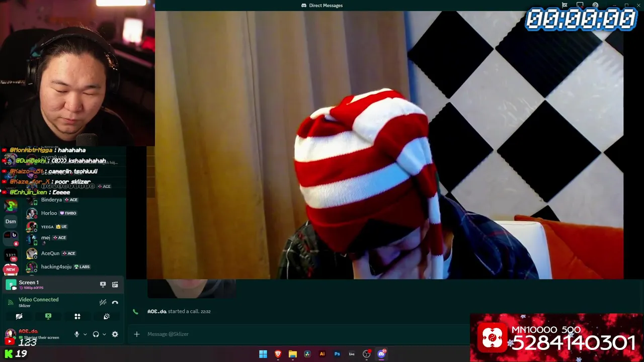Viewport: 644px width, 362px height.
Task: Click AOE_da started a call message
Action: click(x=179, y=311)
